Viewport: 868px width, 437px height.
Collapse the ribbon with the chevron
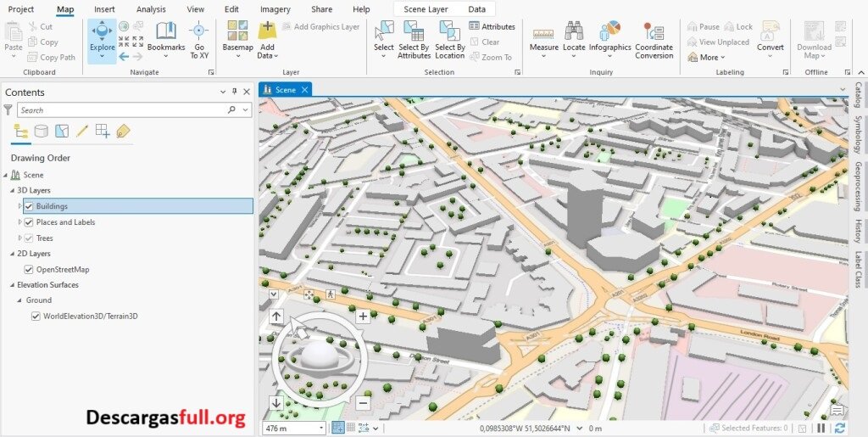click(860, 72)
